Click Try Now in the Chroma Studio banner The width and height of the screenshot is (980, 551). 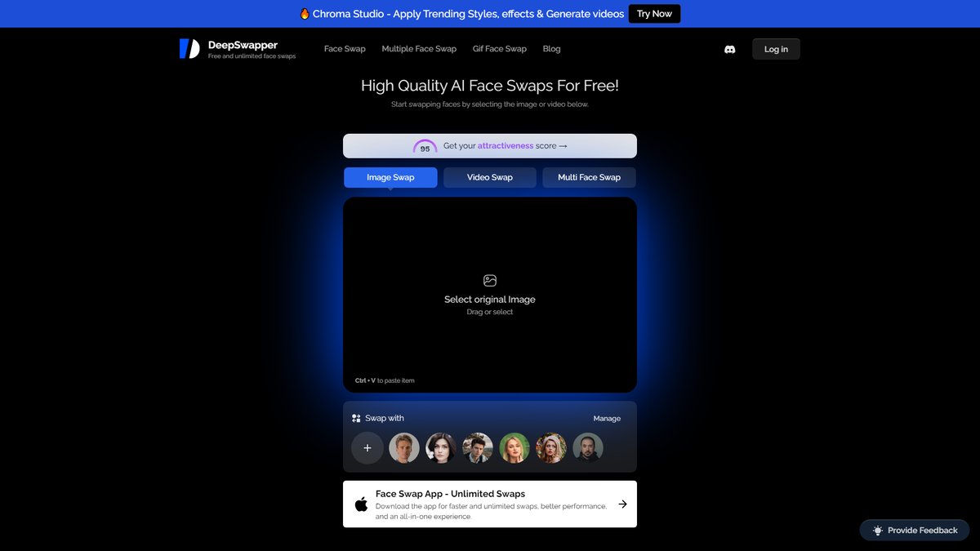click(654, 14)
